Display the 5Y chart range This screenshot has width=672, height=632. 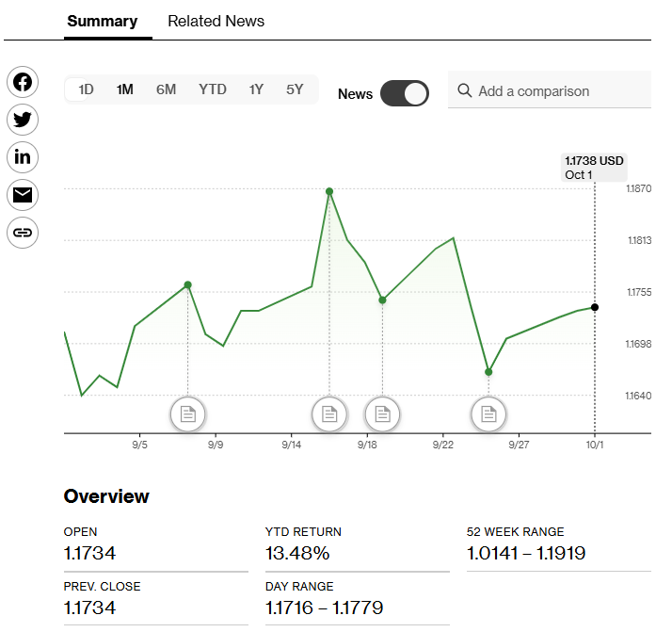click(x=295, y=89)
